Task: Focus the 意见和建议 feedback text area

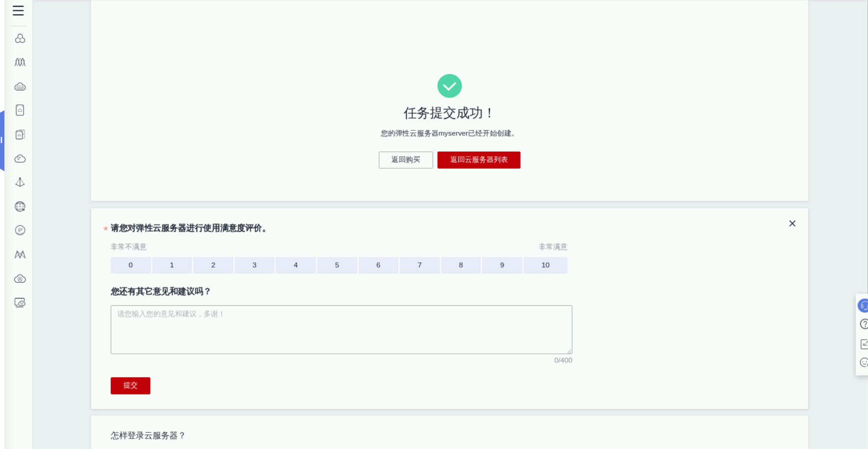Action: pyautogui.click(x=342, y=329)
